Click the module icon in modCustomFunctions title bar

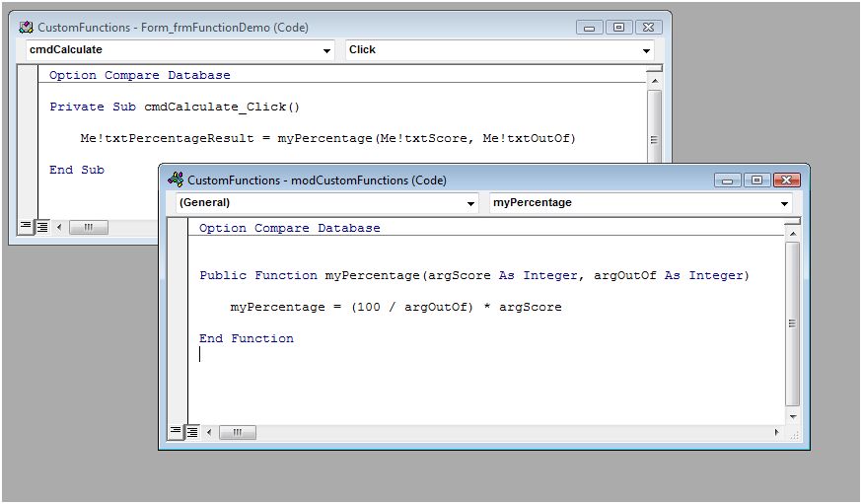176,180
